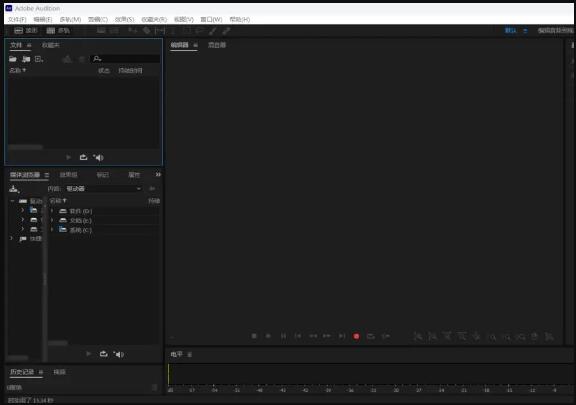
Task: Click the Pause transport button
Action: tap(283, 336)
